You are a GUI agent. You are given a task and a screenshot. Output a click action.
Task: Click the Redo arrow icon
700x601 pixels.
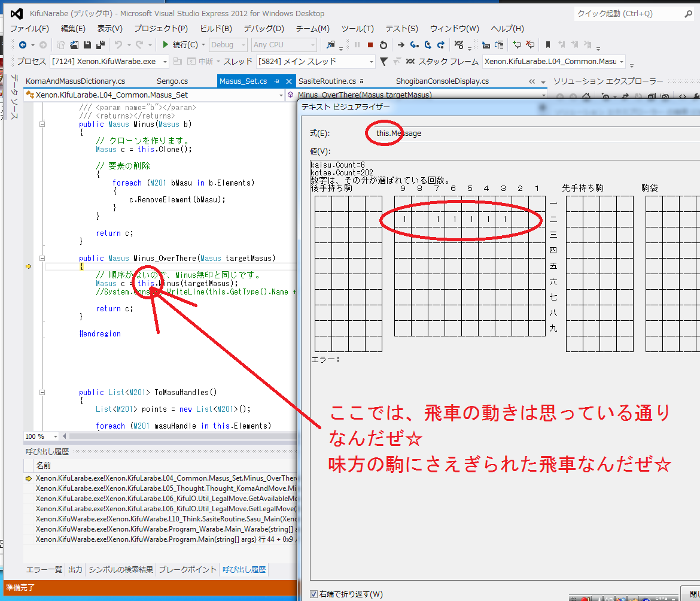(x=140, y=45)
